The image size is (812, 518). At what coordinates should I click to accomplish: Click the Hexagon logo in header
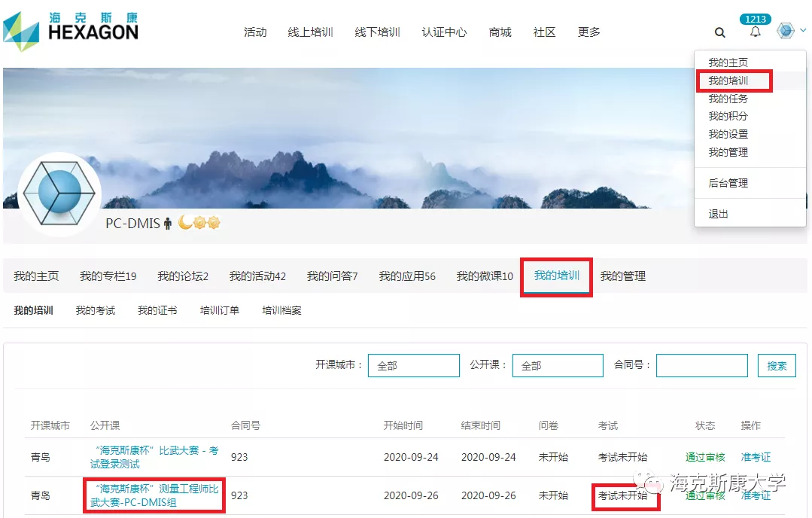tap(71, 29)
